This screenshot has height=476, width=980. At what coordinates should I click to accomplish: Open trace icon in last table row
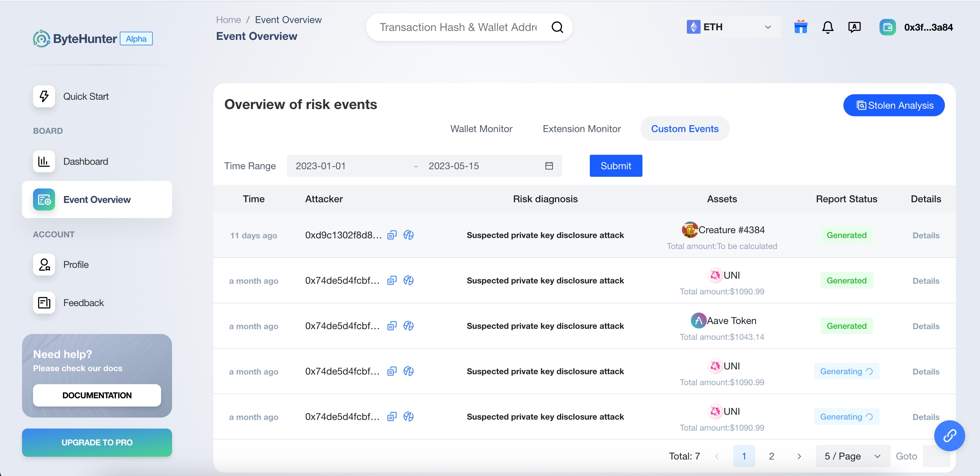click(408, 417)
